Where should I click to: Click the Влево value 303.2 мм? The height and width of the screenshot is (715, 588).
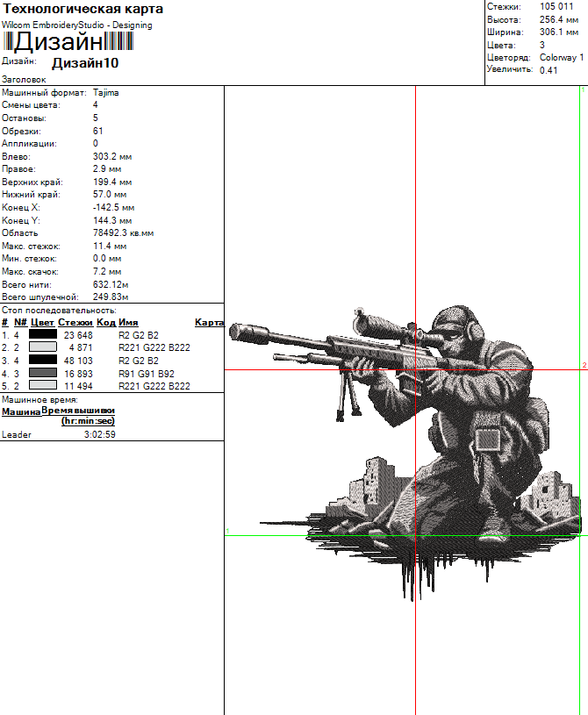[x=112, y=156]
